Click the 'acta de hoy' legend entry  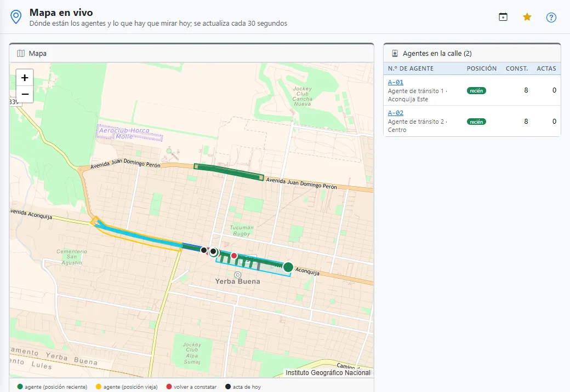[243, 387]
